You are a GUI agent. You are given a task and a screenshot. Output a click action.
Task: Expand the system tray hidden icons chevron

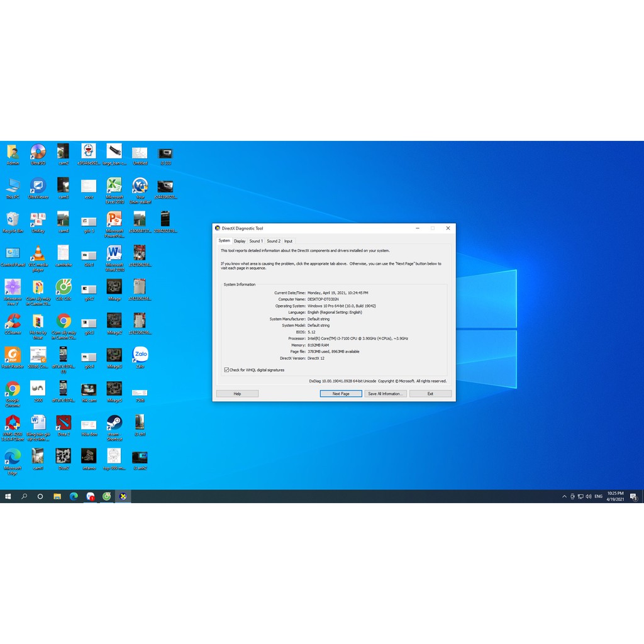pos(564,497)
